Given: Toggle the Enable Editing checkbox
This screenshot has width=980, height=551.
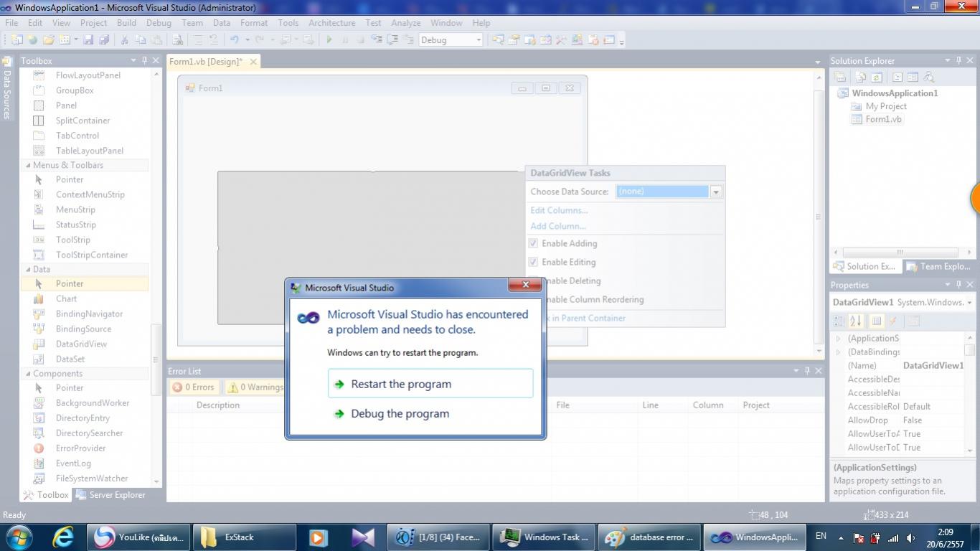Looking at the screenshot, I should pyautogui.click(x=532, y=262).
